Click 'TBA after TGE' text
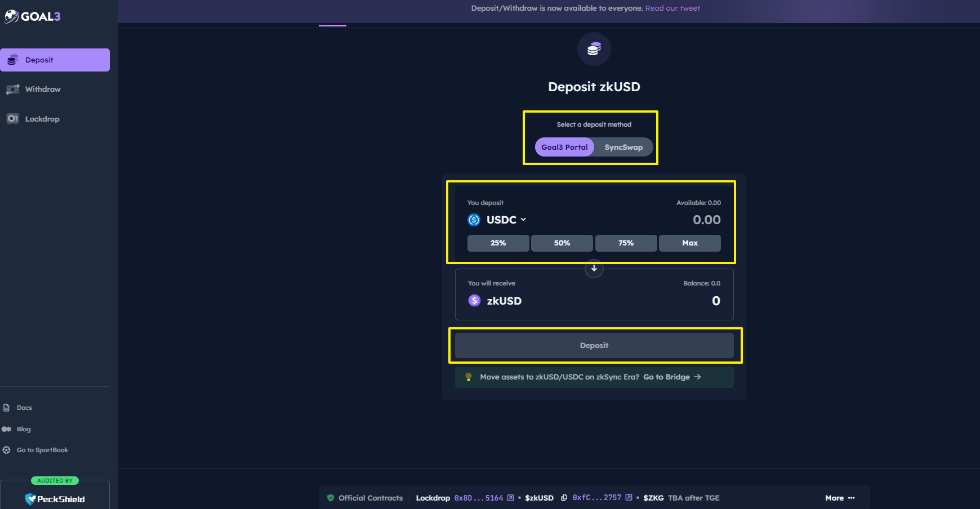 pos(693,498)
